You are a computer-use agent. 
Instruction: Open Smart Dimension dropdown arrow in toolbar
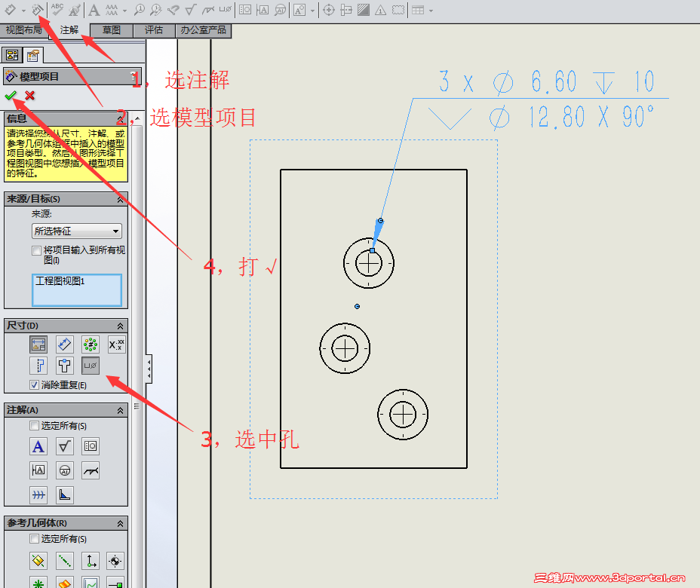click(23, 11)
